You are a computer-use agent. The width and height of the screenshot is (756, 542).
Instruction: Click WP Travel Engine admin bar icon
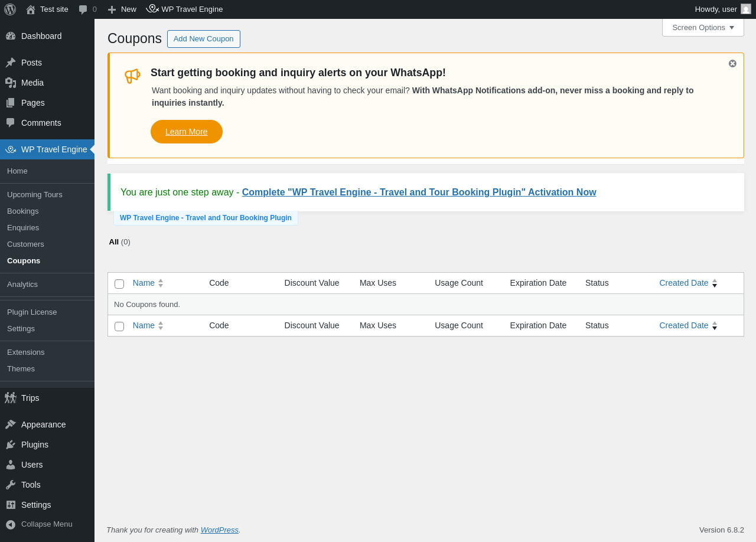[152, 9]
